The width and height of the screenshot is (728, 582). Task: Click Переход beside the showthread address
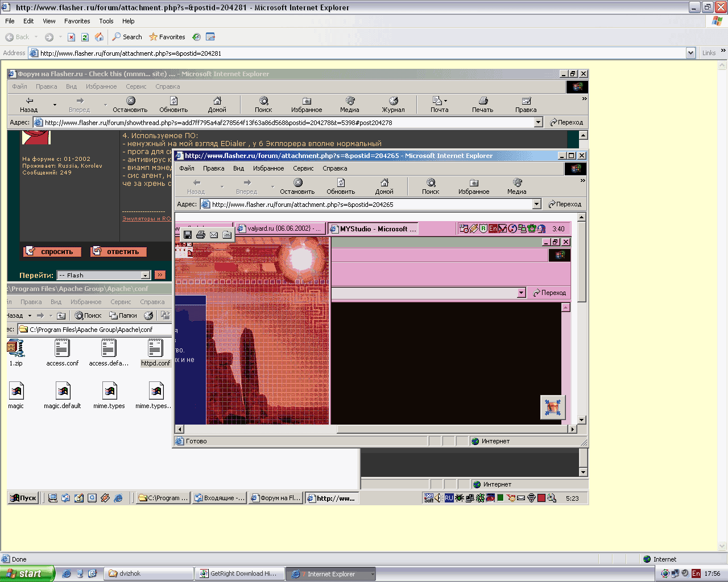tap(566, 122)
